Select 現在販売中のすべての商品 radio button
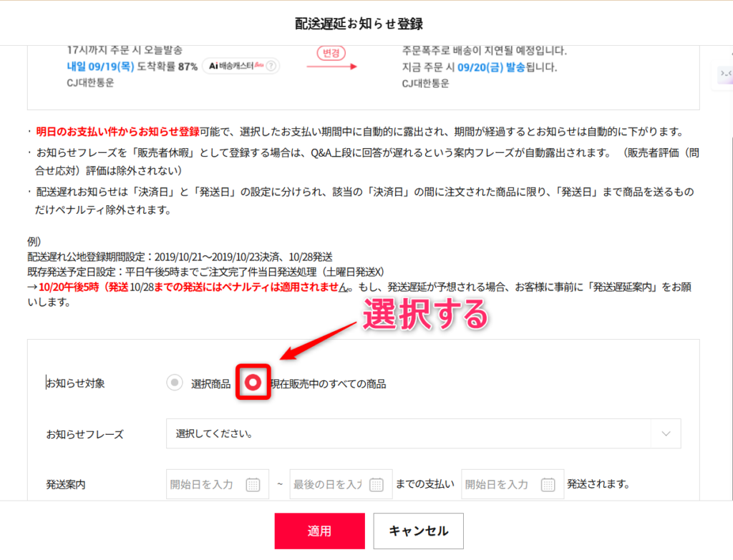Image resolution: width=733 pixels, height=560 pixels. (253, 383)
